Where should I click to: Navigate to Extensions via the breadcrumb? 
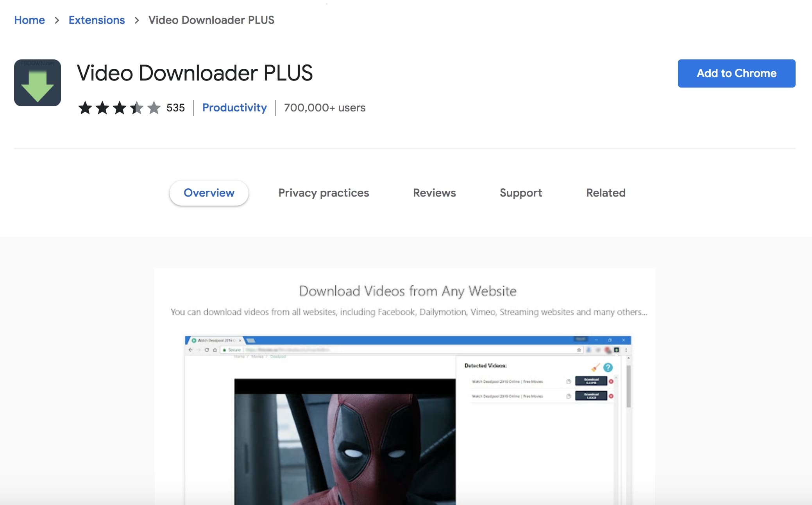tap(97, 20)
